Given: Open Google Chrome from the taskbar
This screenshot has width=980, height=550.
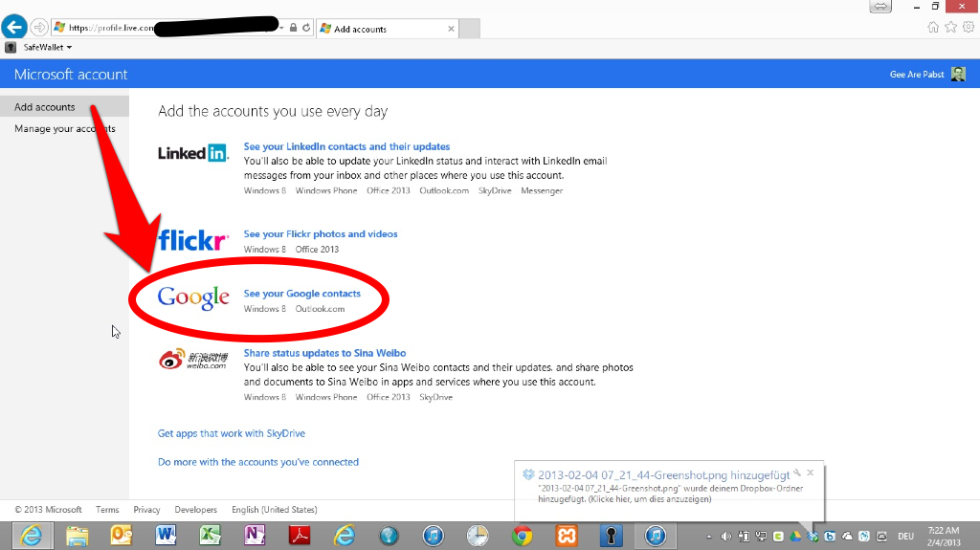Looking at the screenshot, I should pyautogui.click(x=522, y=536).
